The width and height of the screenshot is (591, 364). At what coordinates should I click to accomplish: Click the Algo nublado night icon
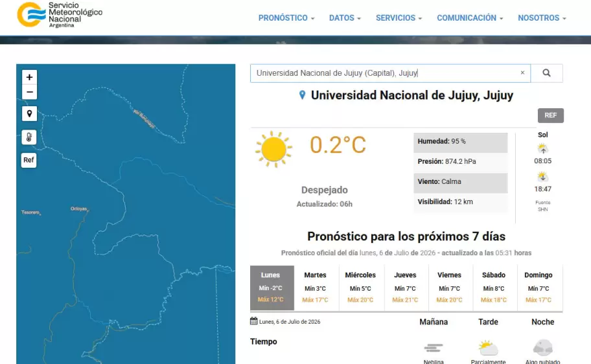click(543, 348)
